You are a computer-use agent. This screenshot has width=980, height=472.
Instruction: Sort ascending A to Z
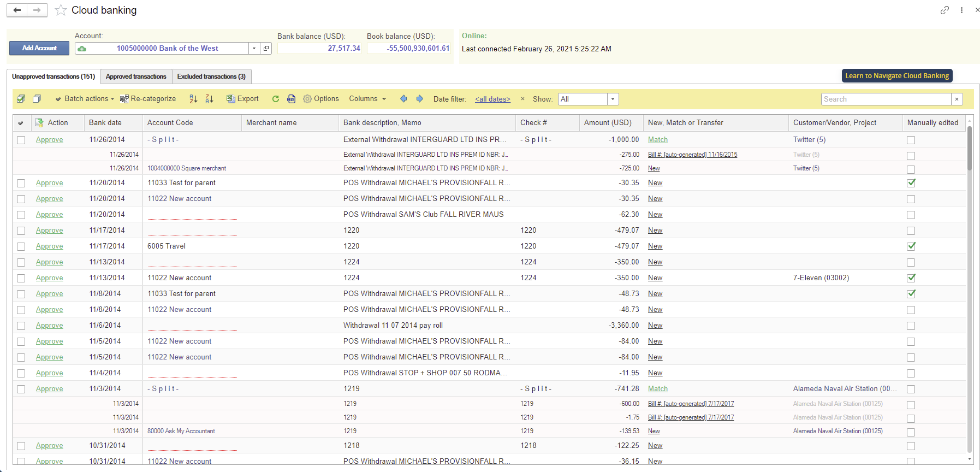point(193,99)
